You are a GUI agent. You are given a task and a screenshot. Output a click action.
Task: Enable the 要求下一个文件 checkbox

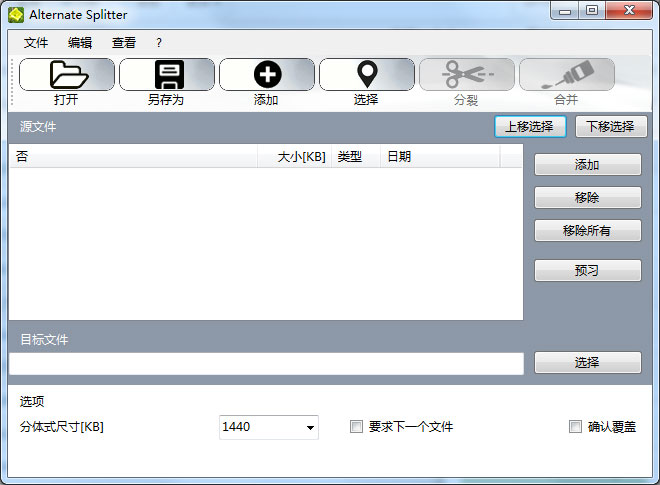tap(356, 426)
